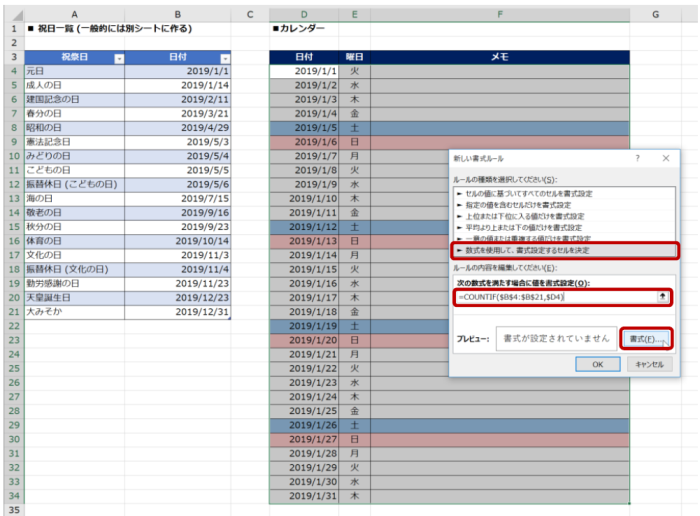Select column F header
Image resolution: width=700 pixels, height=516 pixels.
tap(499, 15)
